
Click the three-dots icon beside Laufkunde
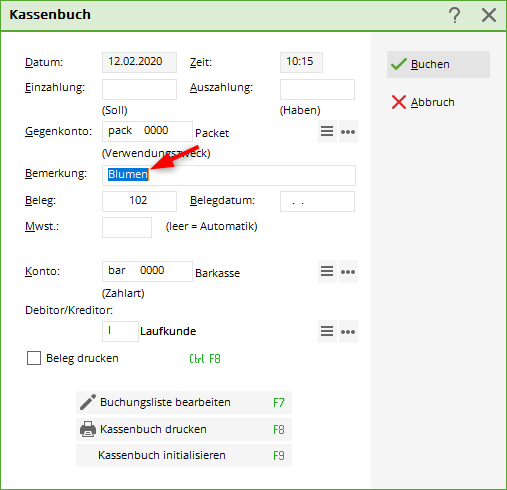click(x=348, y=331)
